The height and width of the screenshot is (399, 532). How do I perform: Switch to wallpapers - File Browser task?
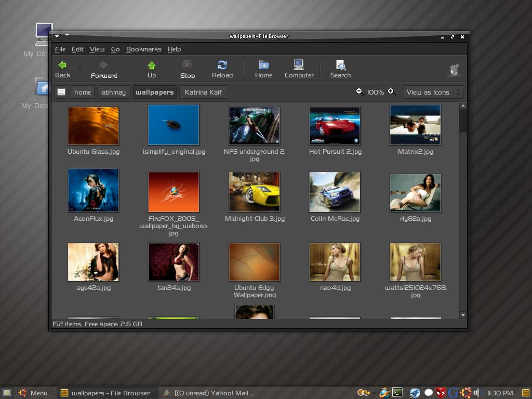point(107,393)
